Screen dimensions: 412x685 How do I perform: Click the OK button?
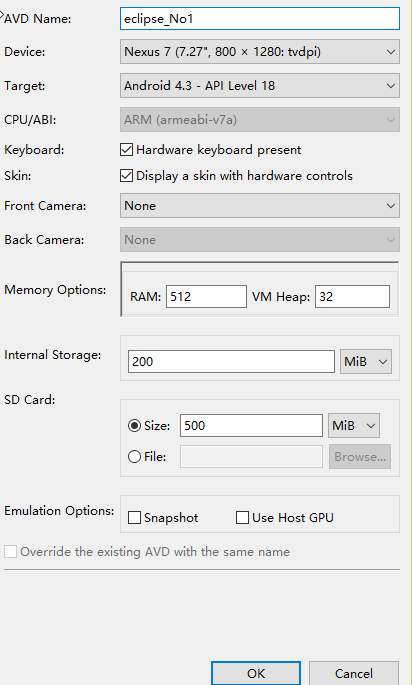[256, 673]
